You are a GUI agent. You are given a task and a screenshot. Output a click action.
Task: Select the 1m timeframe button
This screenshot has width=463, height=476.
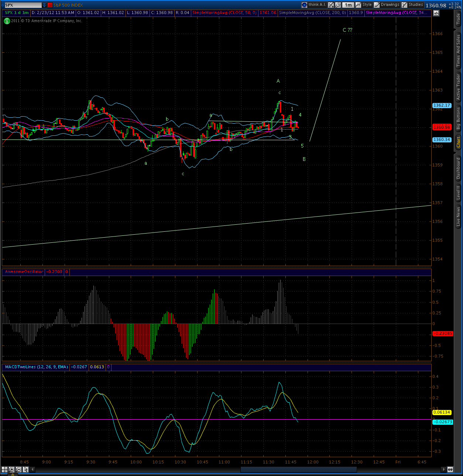[348, 5]
